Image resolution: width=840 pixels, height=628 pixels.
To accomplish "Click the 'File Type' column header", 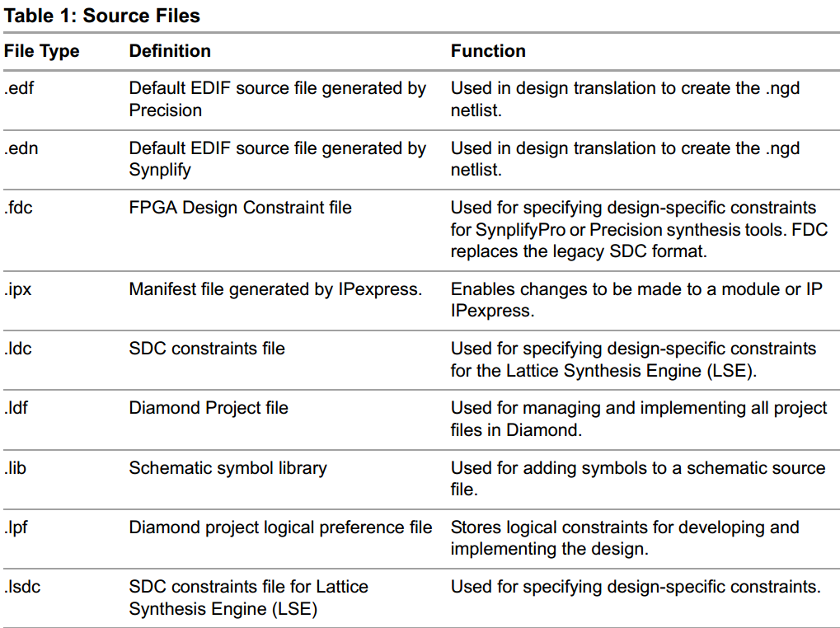I will [42, 51].
